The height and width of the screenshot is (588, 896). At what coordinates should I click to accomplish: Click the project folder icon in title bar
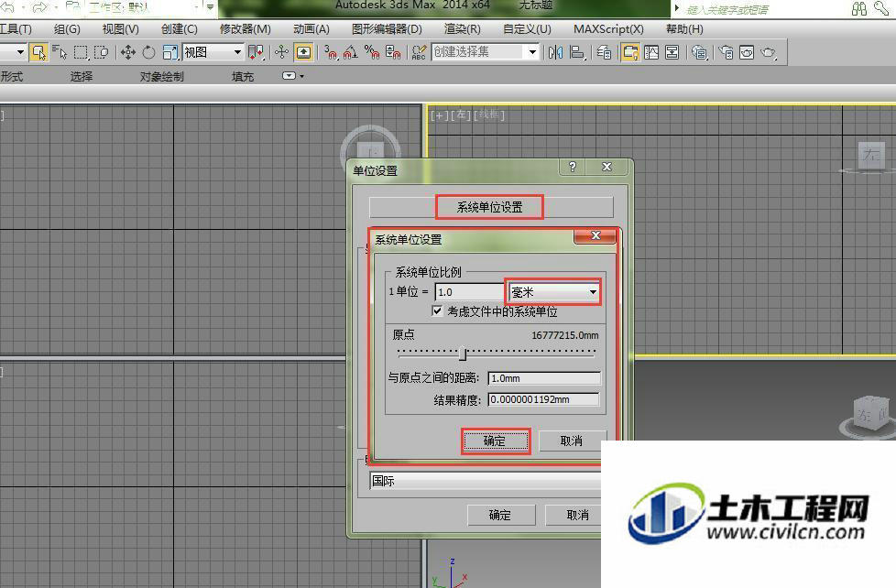pyautogui.click(x=72, y=7)
